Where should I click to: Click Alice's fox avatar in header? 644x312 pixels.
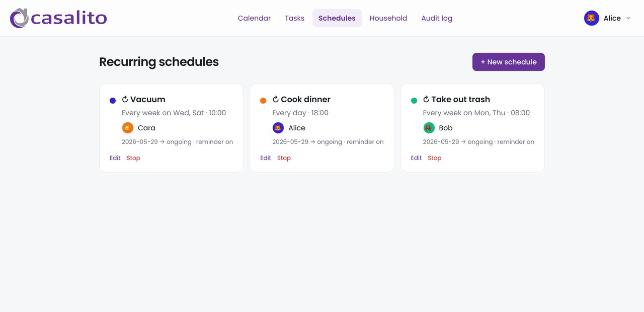(592, 18)
